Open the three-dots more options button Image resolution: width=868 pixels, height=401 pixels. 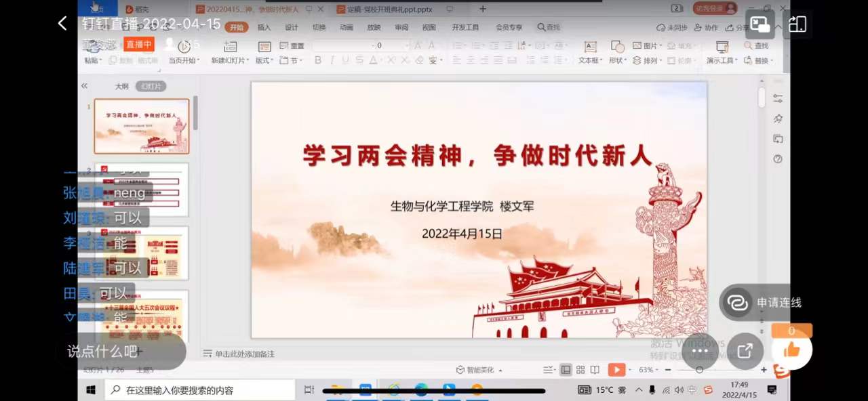[700, 351]
